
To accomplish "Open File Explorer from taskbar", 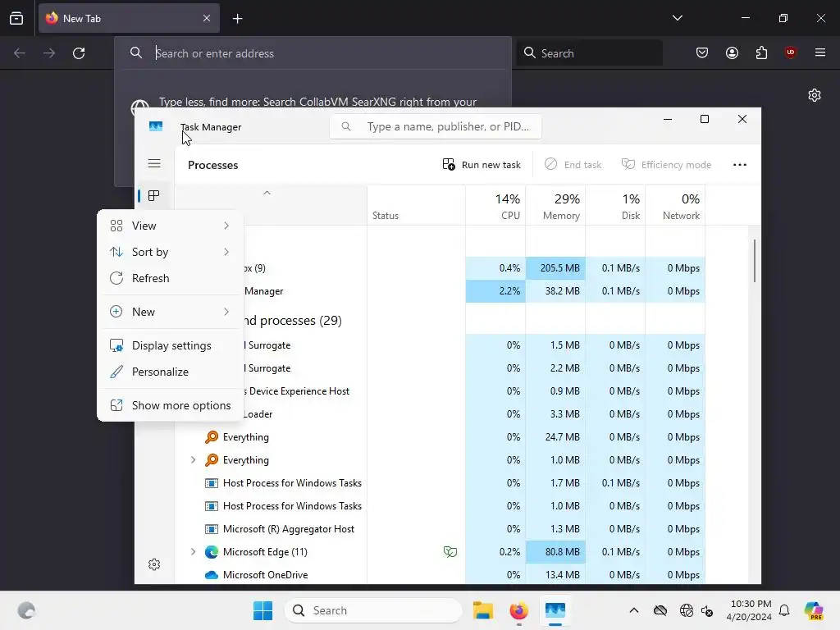I will pyautogui.click(x=482, y=610).
